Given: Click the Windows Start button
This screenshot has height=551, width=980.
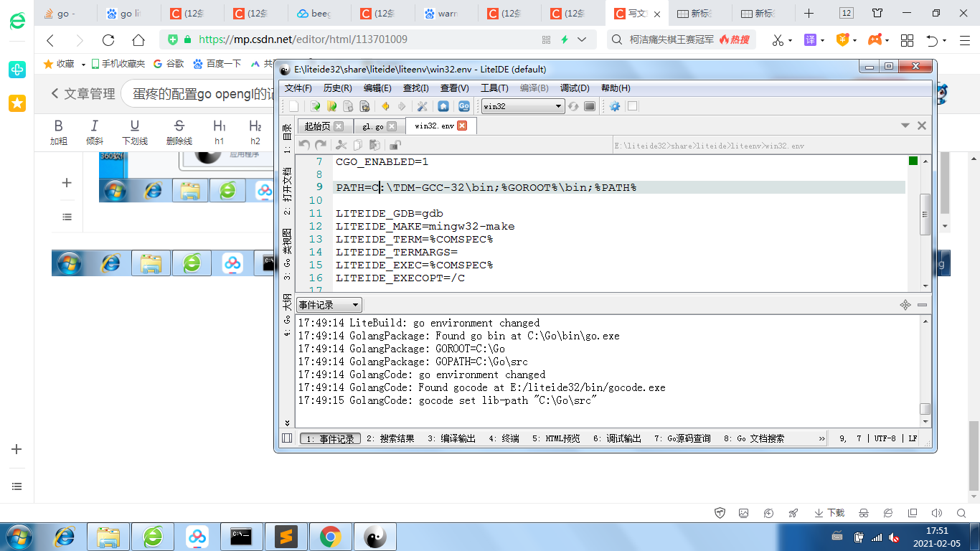Looking at the screenshot, I should click(18, 537).
